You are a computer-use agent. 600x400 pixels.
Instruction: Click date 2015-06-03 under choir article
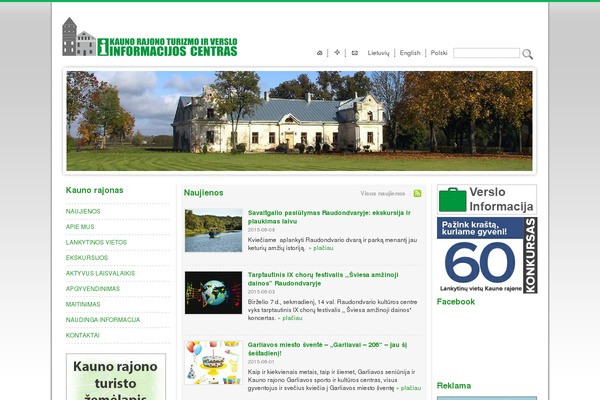261,292
